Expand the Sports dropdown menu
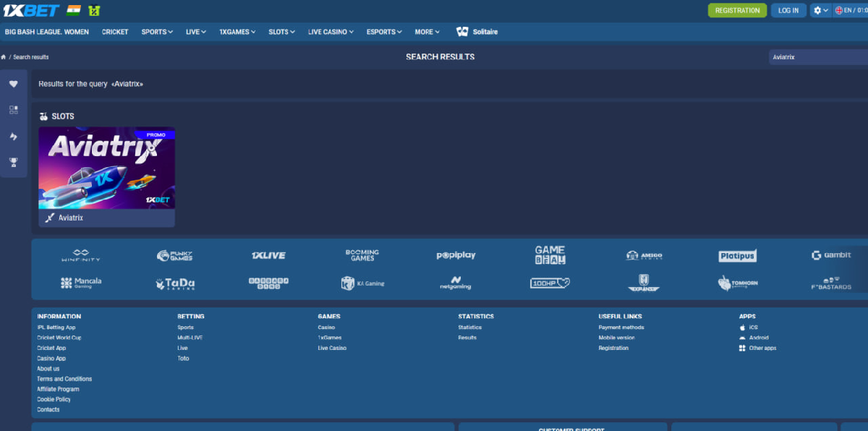The width and height of the screenshot is (868, 431). (157, 32)
